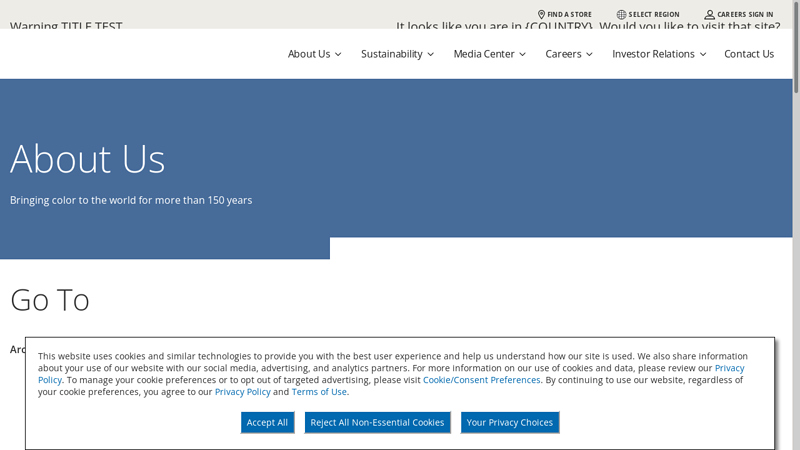Open the Sustainability navigation menu

click(x=391, y=54)
